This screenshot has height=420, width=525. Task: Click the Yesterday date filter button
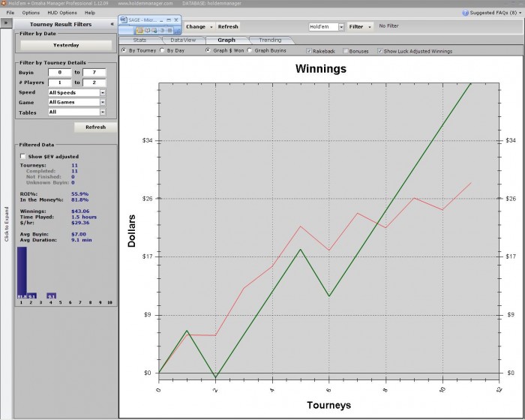(x=66, y=45)
